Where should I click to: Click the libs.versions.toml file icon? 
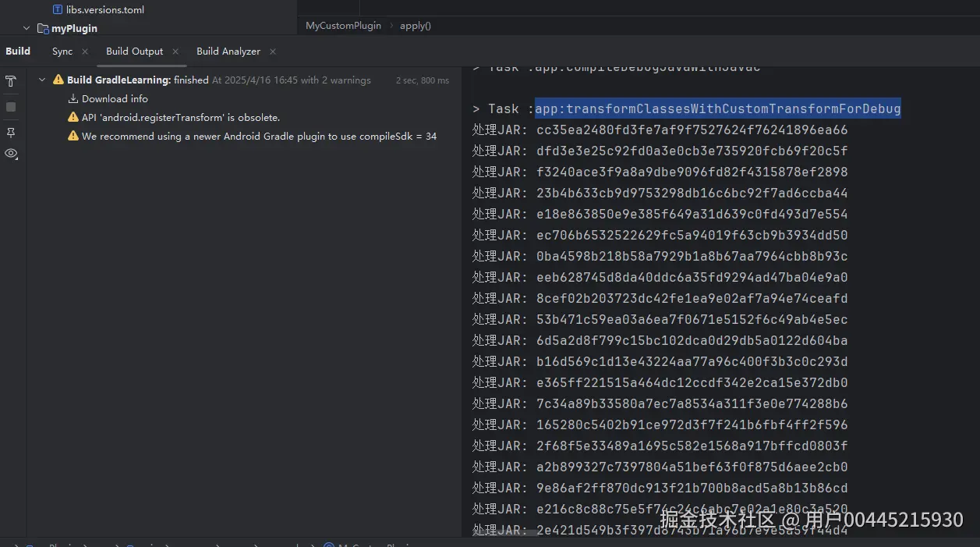coord(58,10)
